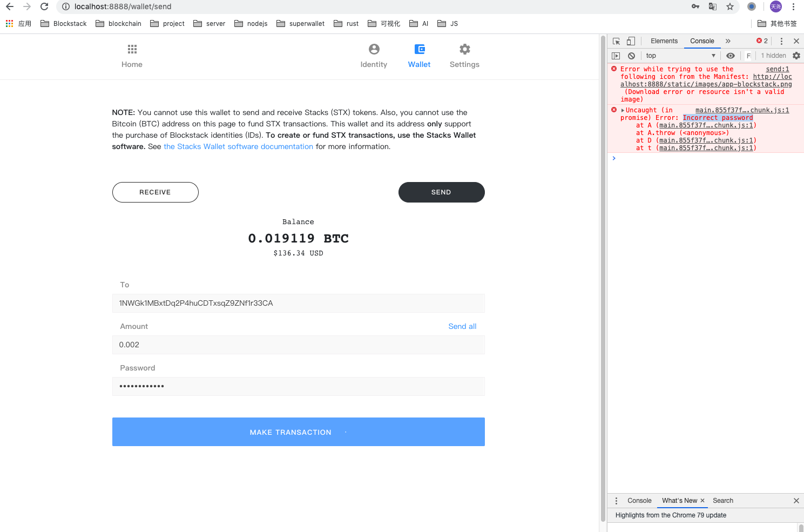Open Stacks Wallet software documentation link
Viewport: 804px width, 532px height.
[x=239, y=146]
